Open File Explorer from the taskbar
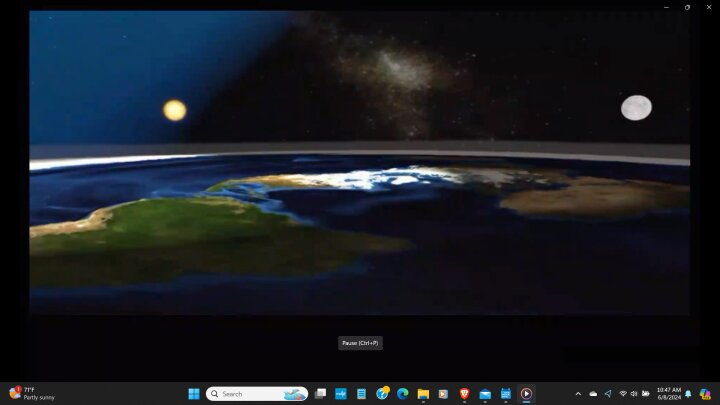 click(x=423, y=394)
